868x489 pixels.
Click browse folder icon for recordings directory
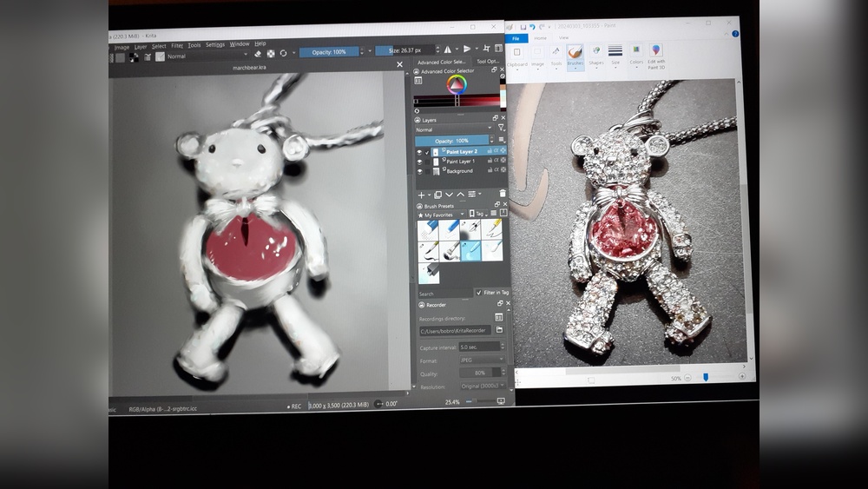click(x=499, y=329)
